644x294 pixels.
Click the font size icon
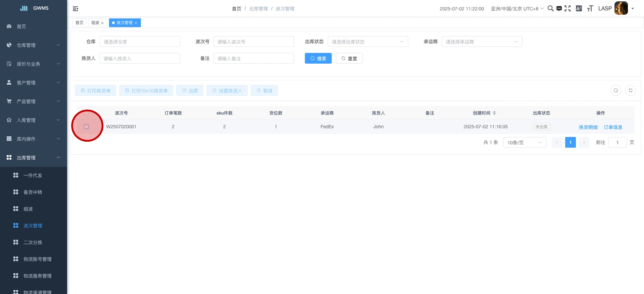pos(590,9)
